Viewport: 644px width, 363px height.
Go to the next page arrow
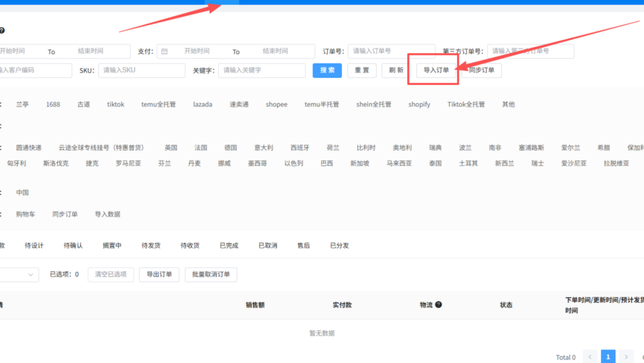[x=626, y=357]
